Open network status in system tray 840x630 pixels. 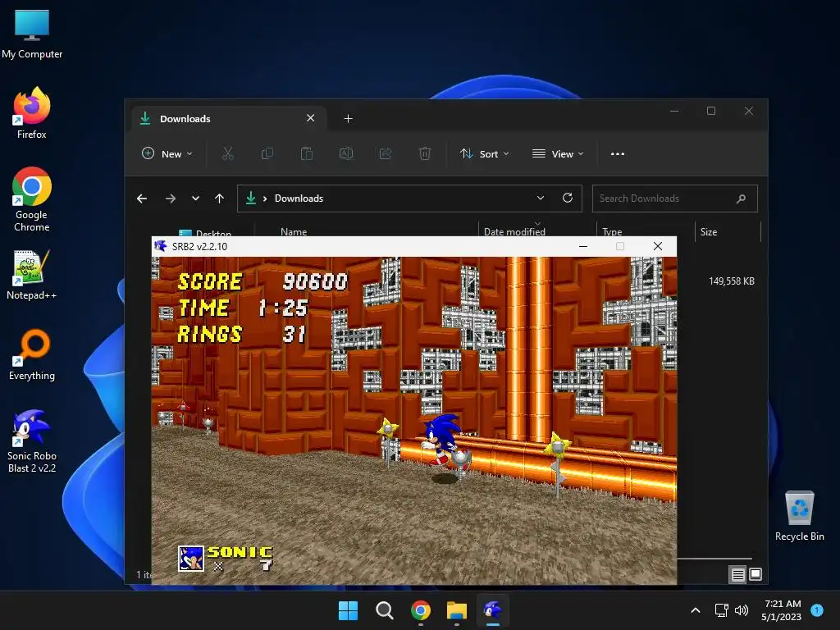(x=722, y=610)
